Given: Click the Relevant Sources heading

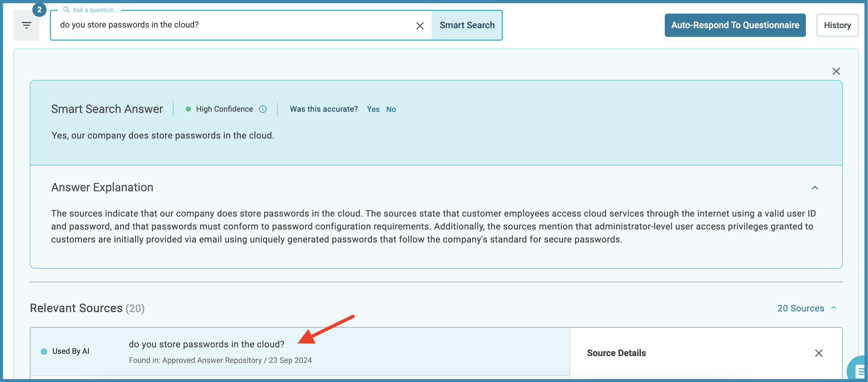Looking at the screenshot, I should (x=87, y=308).
